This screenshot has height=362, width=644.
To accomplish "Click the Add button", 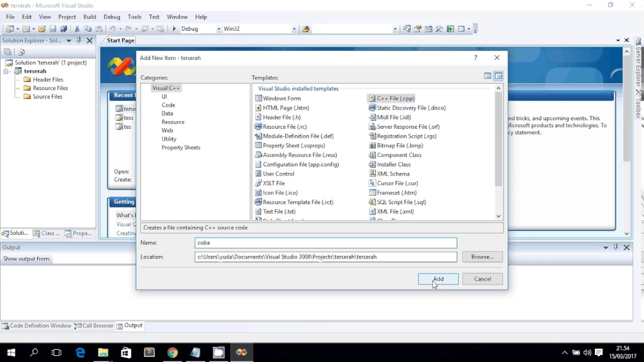I will click(438, 279).
